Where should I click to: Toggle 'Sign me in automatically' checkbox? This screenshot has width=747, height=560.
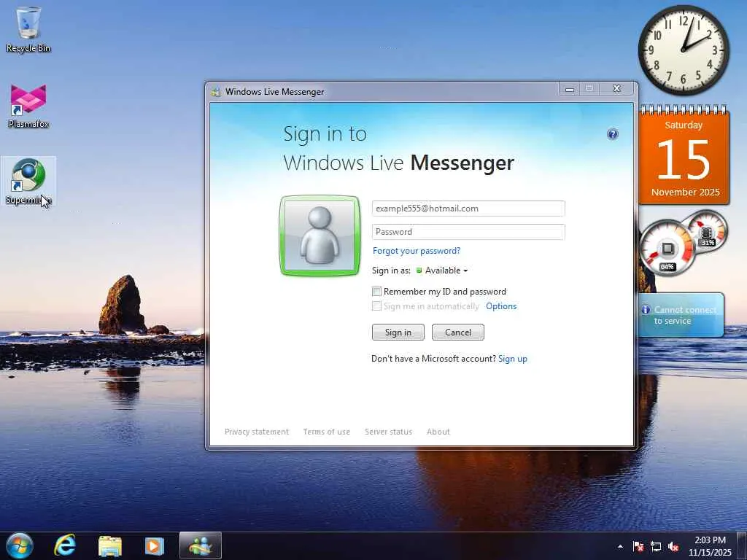point(376,306)
